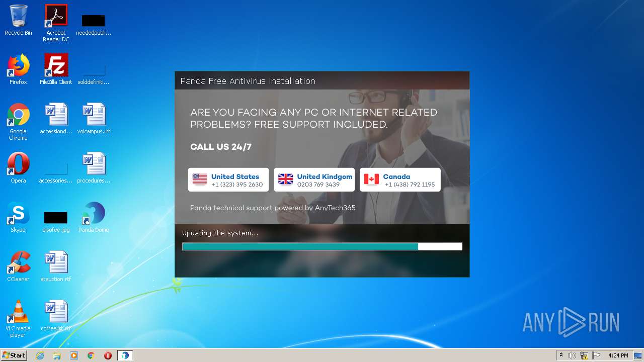644x362 pixels.
Task: Open the coffeelist.rtf document
Action: tap(56, 316)
